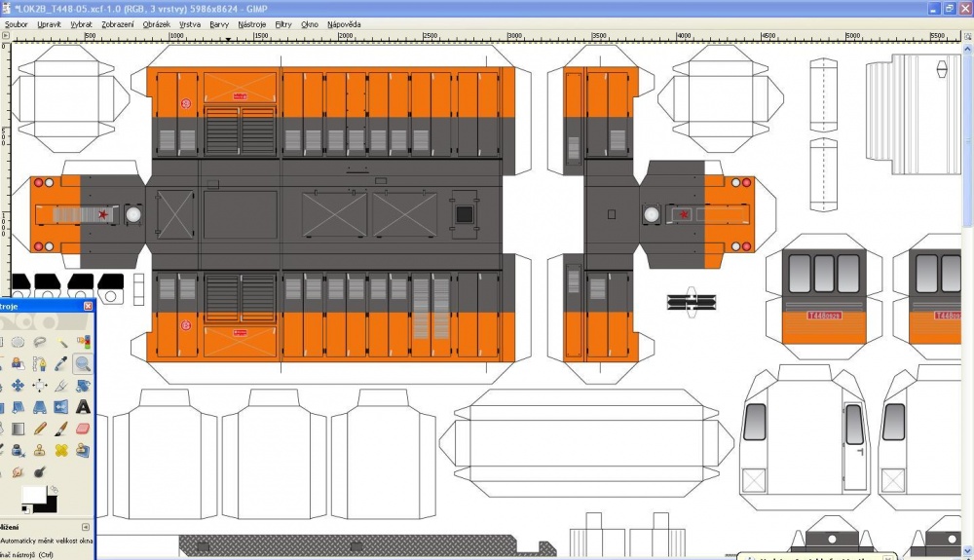Reset colors to default black and white

tap(25, 509)
